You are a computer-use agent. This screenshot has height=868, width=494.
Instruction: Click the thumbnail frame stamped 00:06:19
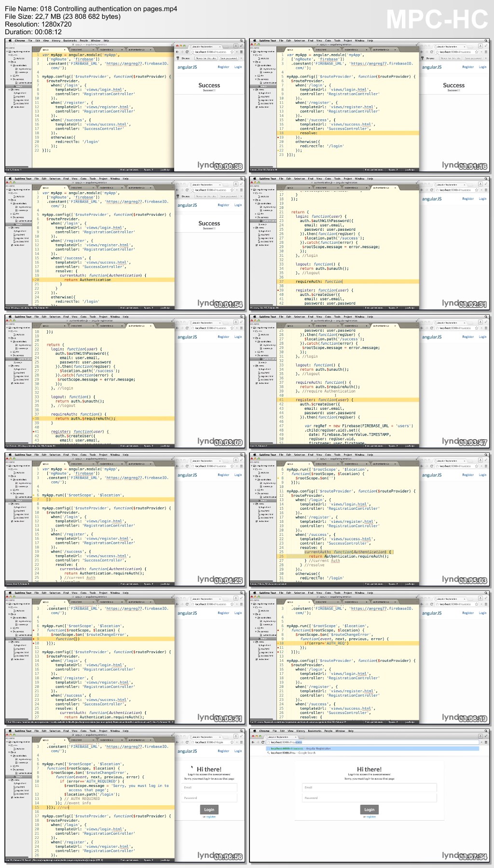370,658
